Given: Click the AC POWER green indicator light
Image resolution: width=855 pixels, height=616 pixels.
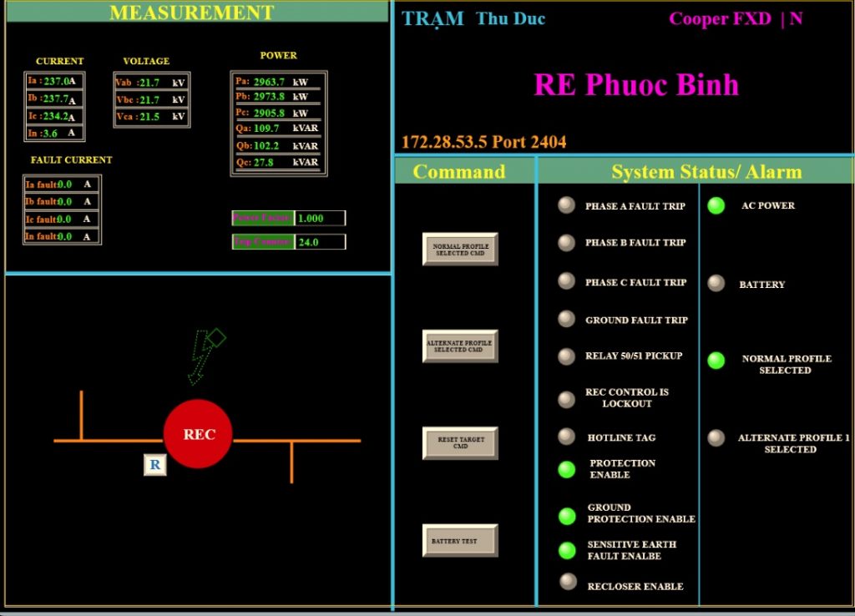Looking at the screenshot, I should point(716,205).
